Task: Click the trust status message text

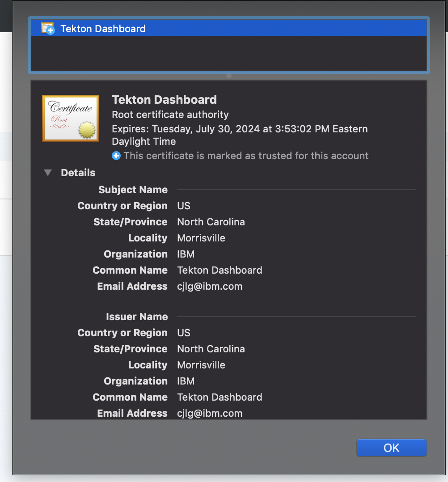Action: 241,156
